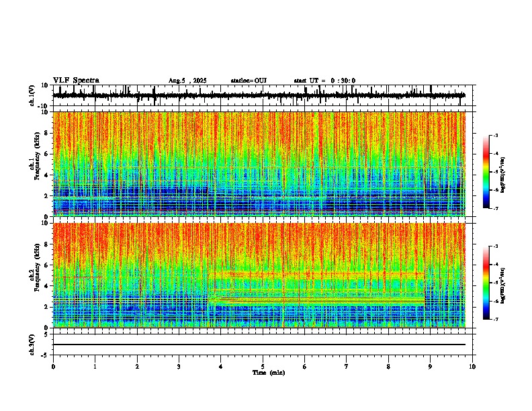Image resolution: width=532 pixels, height=411 pixels.
Task: Click the "VLF Spectra" plot title
Action: coord(76,81)
